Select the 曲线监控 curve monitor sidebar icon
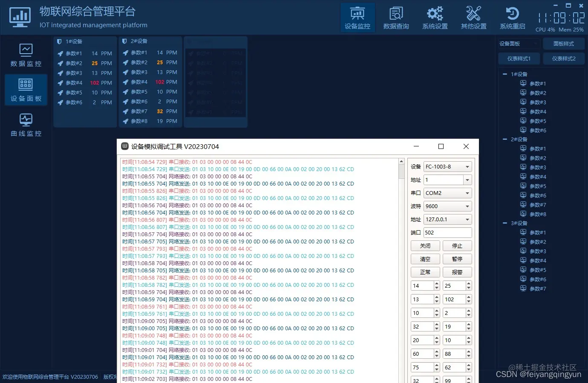The width and height of the screenshot is (588, 383). coord(26,124)
